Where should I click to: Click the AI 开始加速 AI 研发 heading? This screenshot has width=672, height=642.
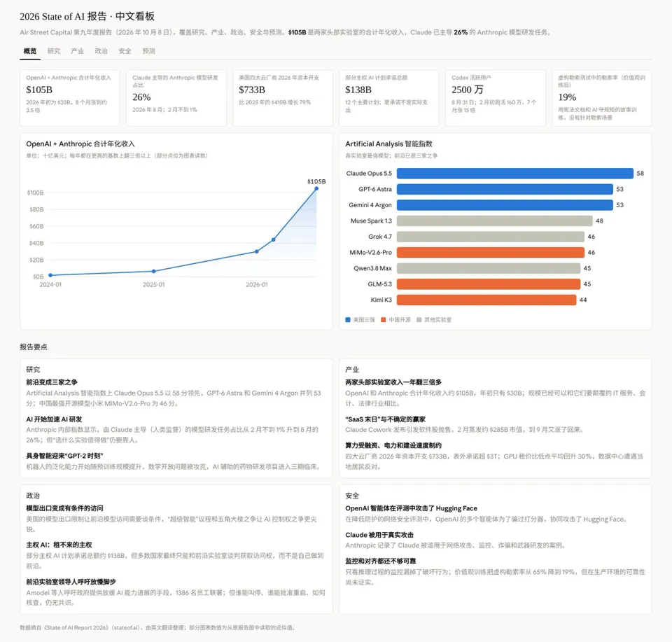point(54,419)
